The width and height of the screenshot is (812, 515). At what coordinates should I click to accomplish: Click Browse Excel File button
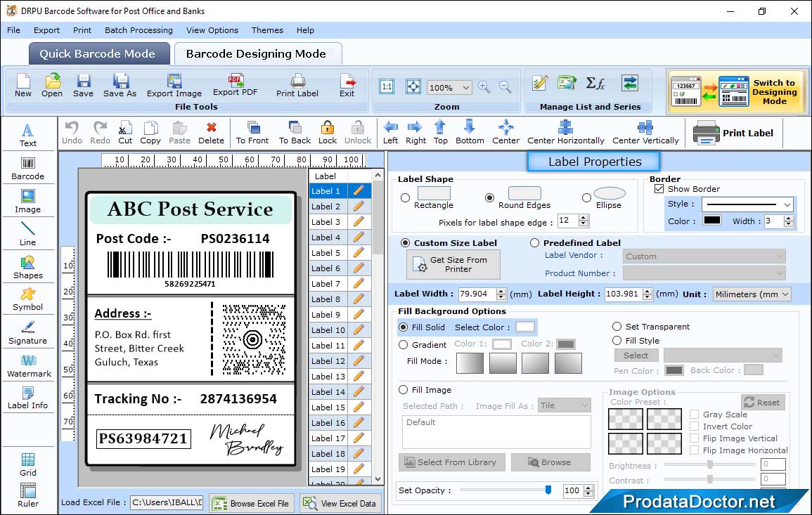(252, 503)
